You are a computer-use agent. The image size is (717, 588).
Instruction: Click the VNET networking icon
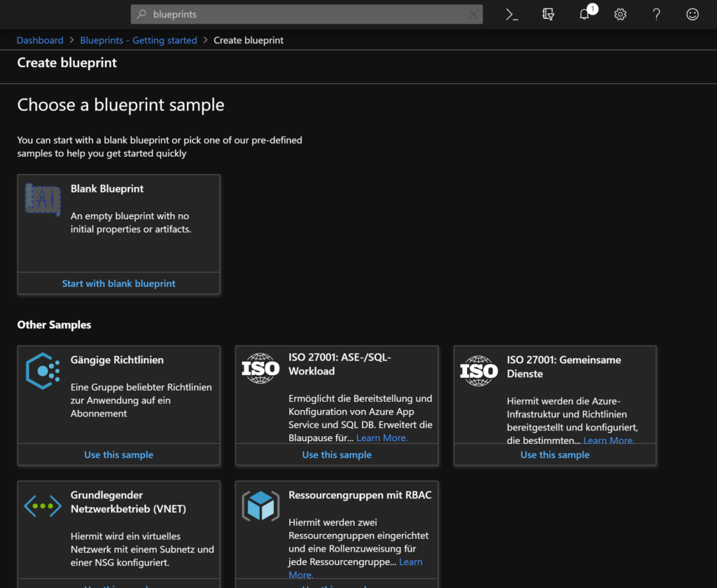tap(43, 506)
